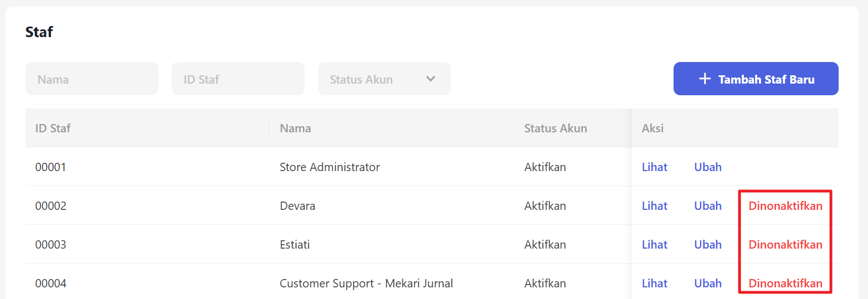Deactivate Estiati with Dinonaktifkan link
The image size is (868, 299).
tap(785, 245)
